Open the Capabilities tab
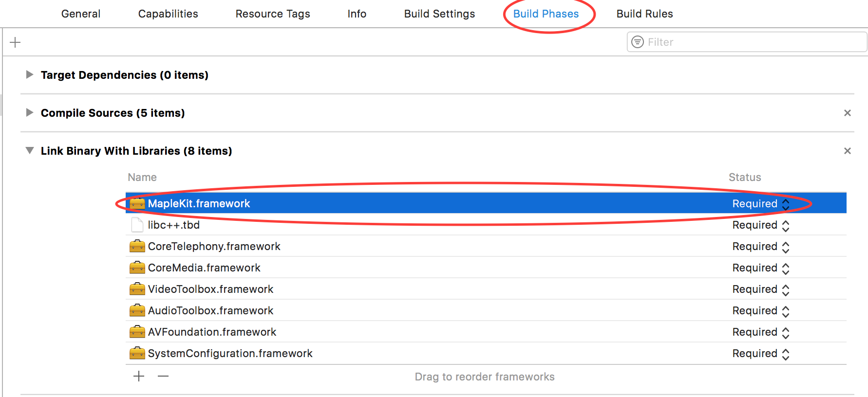This screenshot has width=868, height=397. [168, 14]
